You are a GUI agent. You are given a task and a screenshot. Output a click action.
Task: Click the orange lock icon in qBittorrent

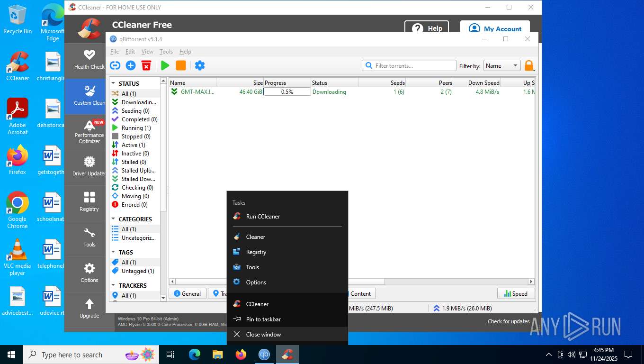[529, 65]
